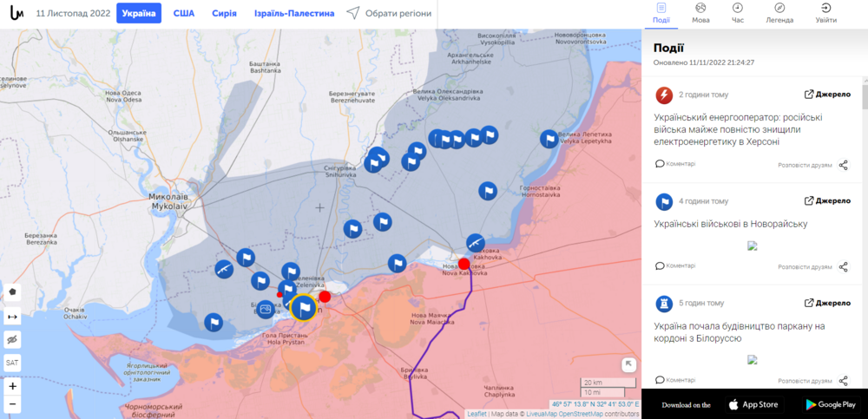Click the picture marker near Bilozerka

point(266,310)
